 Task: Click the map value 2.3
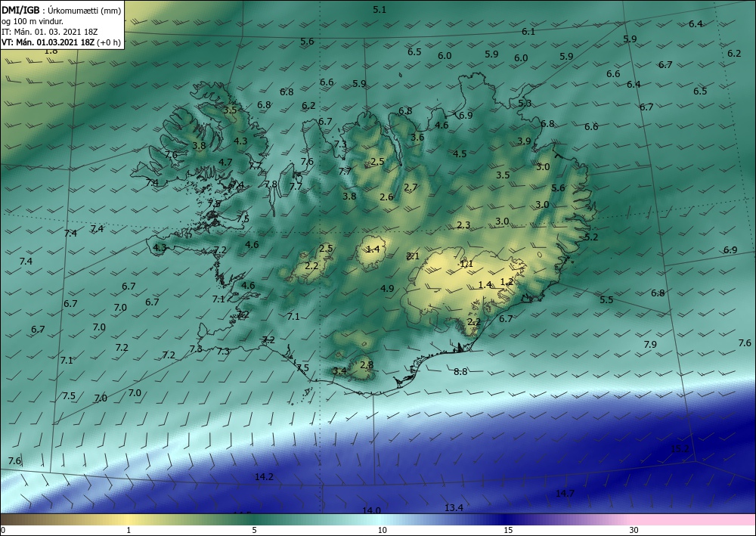coord(463,225)
